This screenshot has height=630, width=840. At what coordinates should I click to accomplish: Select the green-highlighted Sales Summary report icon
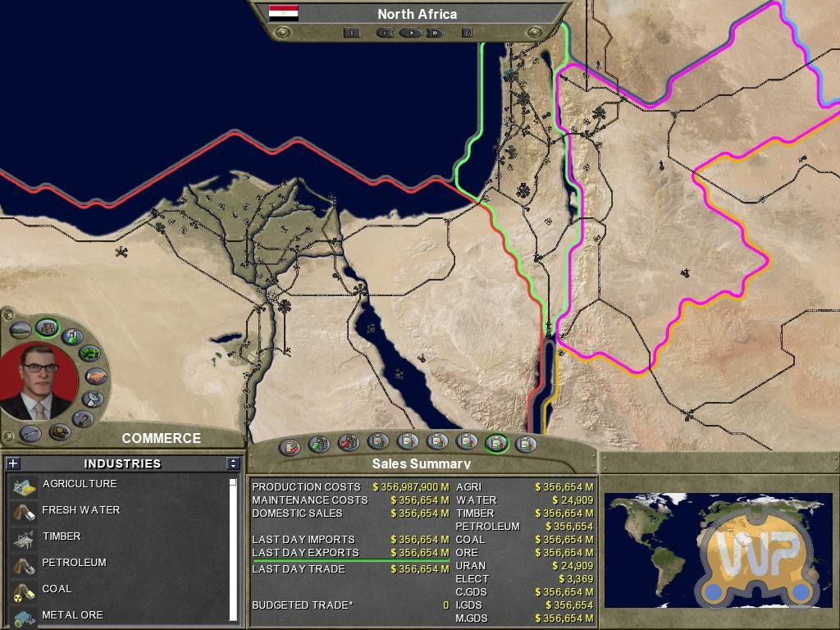495,443
